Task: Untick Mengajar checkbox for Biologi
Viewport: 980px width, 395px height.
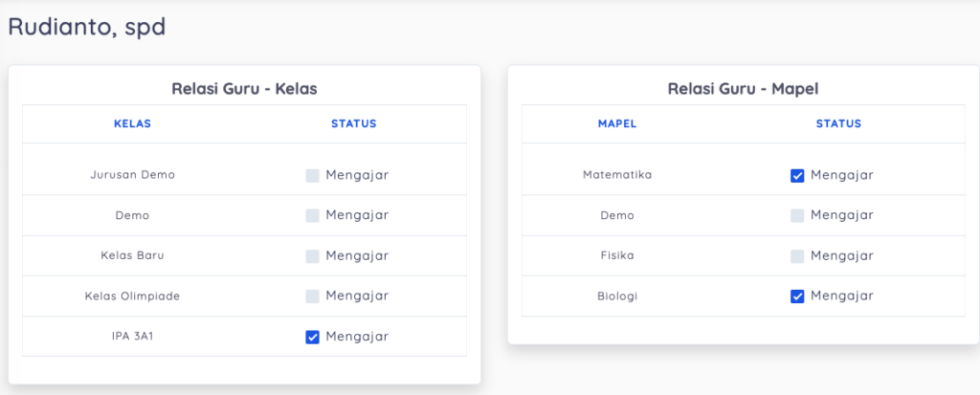Action: (797, 296)
